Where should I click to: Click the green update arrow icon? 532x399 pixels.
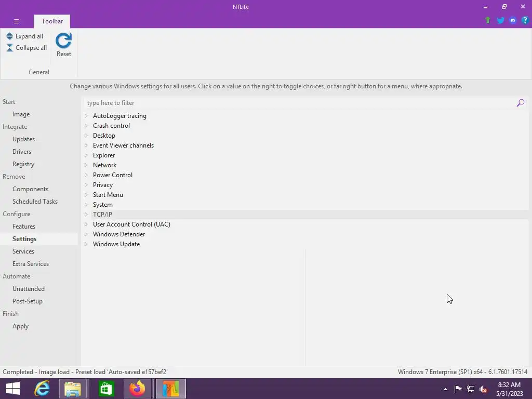(x=487, y=20)
